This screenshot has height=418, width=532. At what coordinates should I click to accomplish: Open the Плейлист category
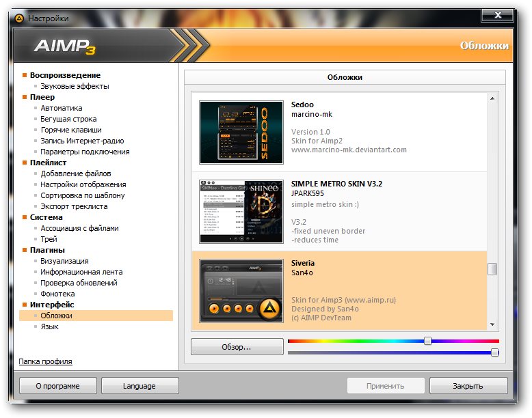point(48,163)
